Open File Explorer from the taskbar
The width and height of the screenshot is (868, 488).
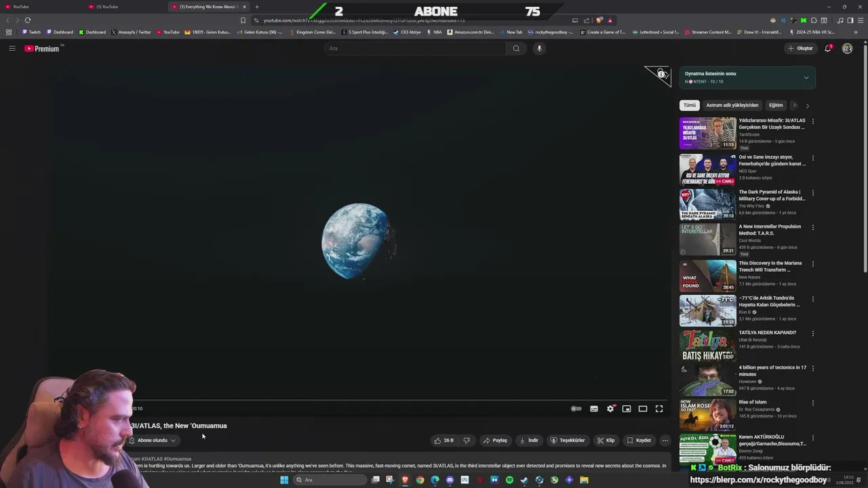click(584, 480)
